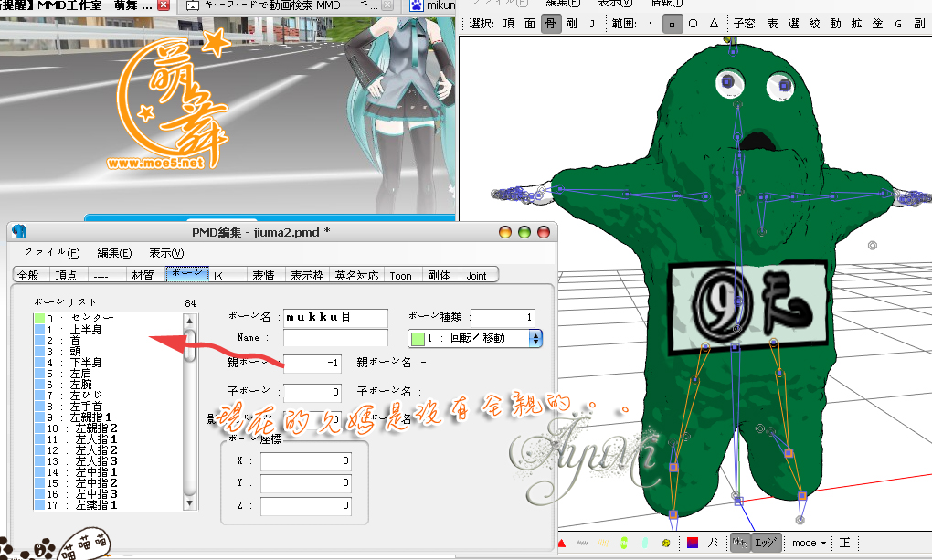Toggle the エッジ (edge) display button
Image resolution: width=932 pixels, height=560 pixels.
766,543
